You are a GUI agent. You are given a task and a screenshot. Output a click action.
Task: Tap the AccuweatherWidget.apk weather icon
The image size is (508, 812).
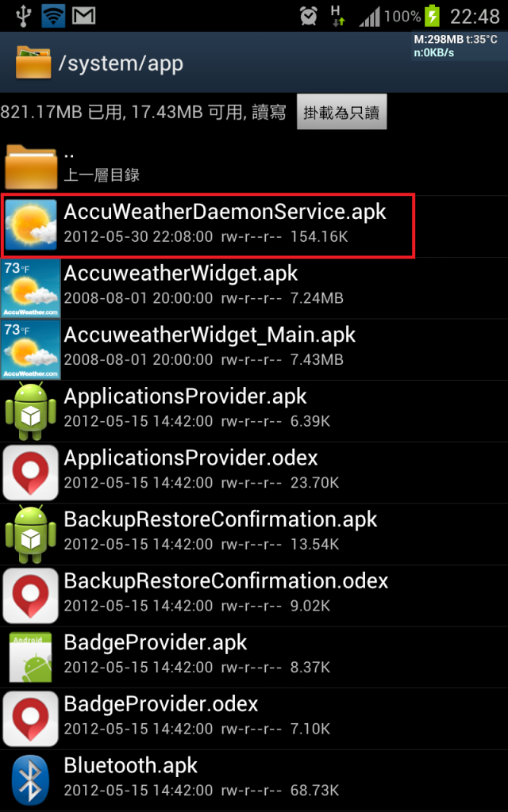[x=31, y=289]
